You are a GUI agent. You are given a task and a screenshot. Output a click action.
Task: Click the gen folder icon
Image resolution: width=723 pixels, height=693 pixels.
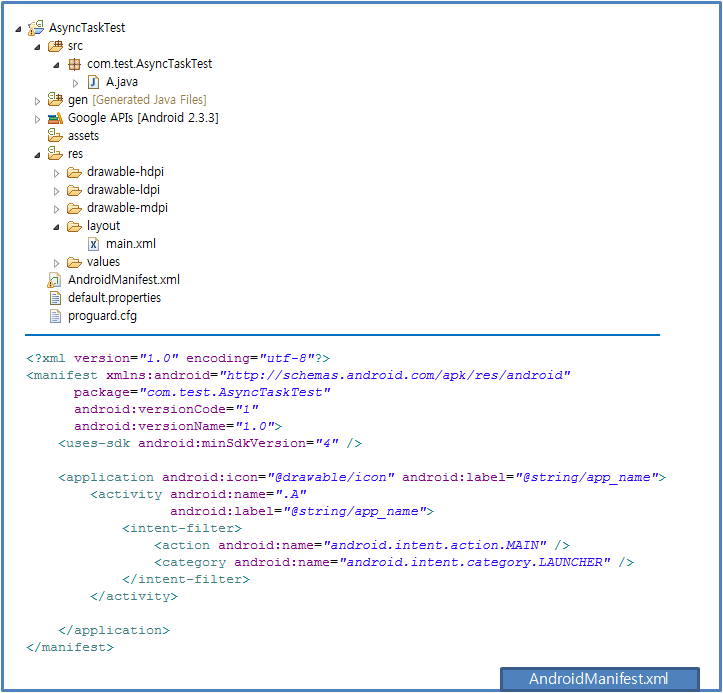pos(55,99)
